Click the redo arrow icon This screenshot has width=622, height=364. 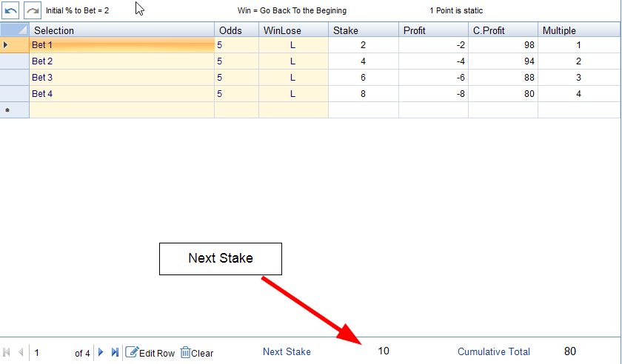tap(33, 10)
